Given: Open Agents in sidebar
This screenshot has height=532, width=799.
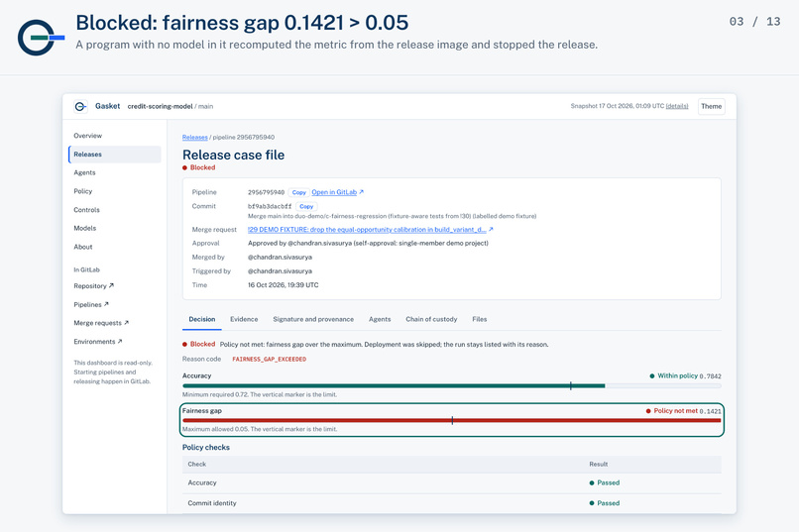Looking at the screenshot, I should (x=84, y=172).
